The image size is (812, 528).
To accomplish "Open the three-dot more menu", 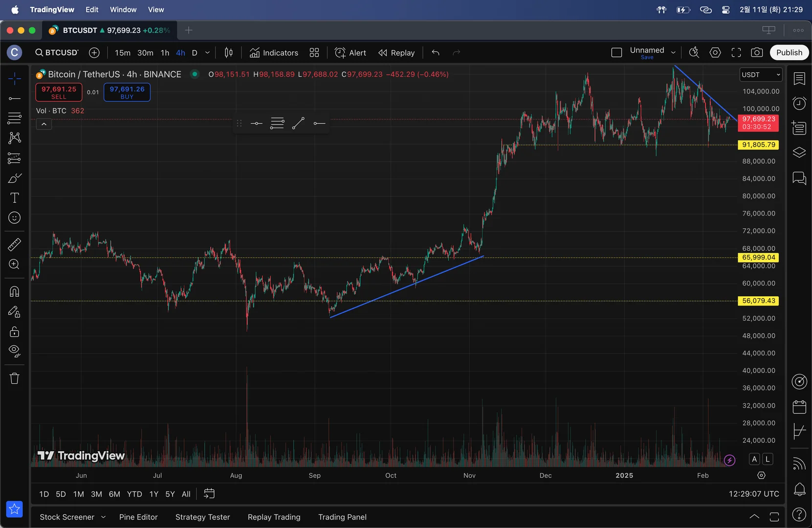I will (x=798, y=30).
